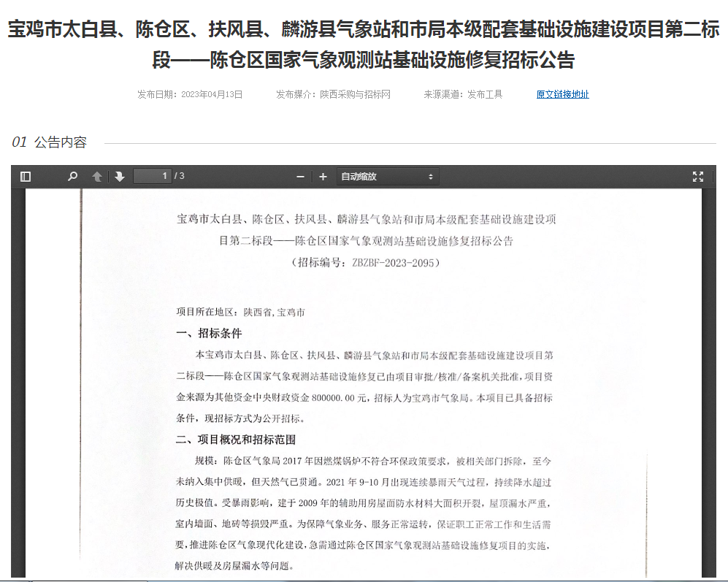The height and width of the screenshot is (582, 728).
Task: Go to previous page arrow
Action: coord(97,177)
